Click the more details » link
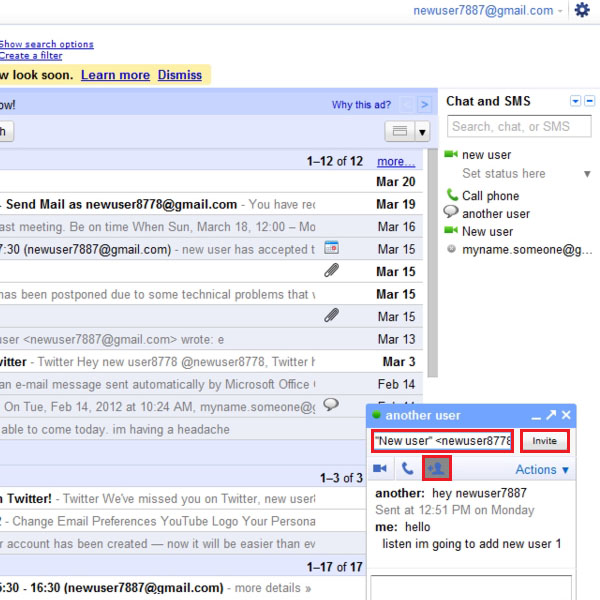600x600 pixels. pos(273,588)
